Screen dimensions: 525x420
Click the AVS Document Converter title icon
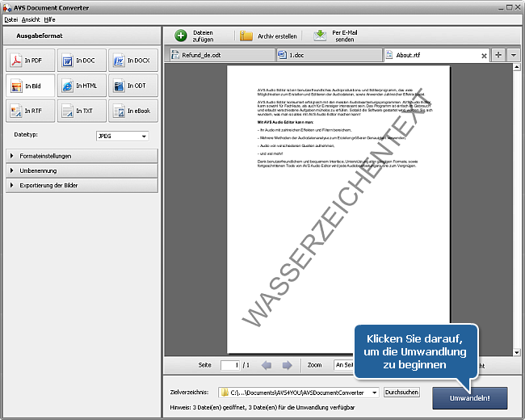(x=7, y=8)
